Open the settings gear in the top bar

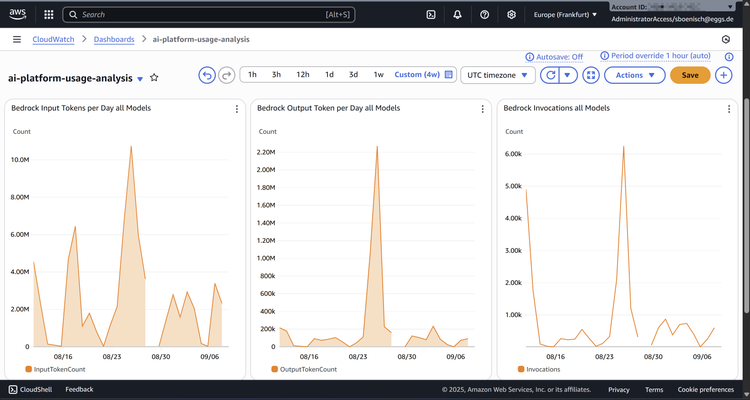pos(511,15)
